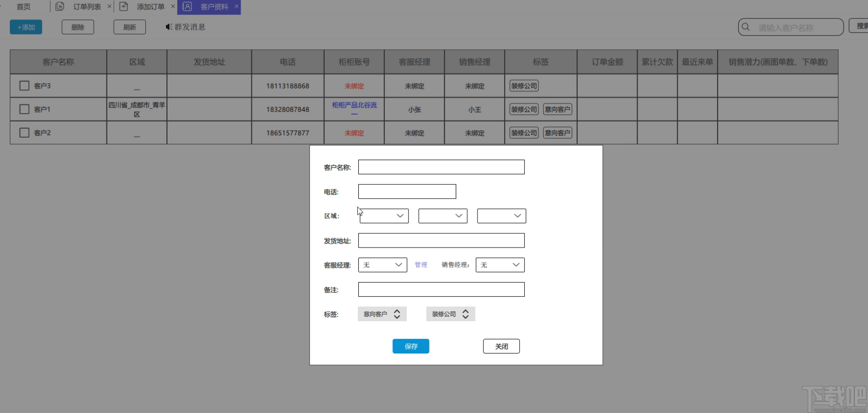Screen dimensions: 868x413
Task: Open the 销售经理 dropdown
Action: coord(500,265)
